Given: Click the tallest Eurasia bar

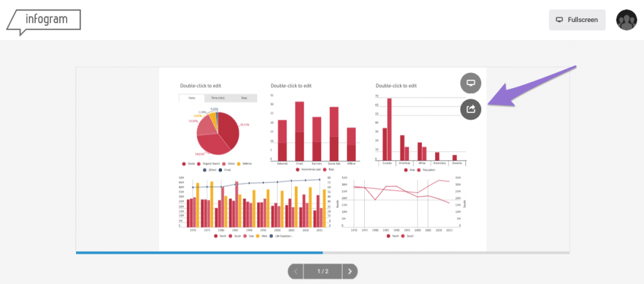Looking at the screenshot, I should point(389,129).
